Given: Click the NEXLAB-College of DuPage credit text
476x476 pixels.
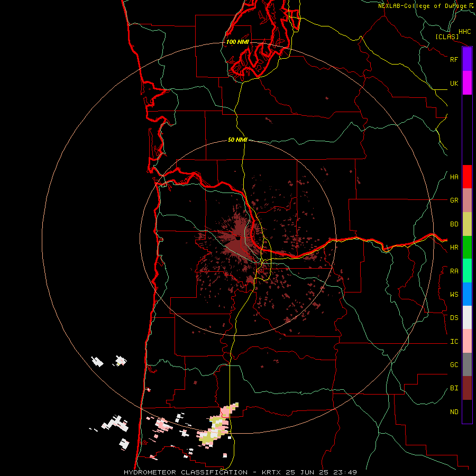Looking at the screenshot, I should click(x=422, y=6).
